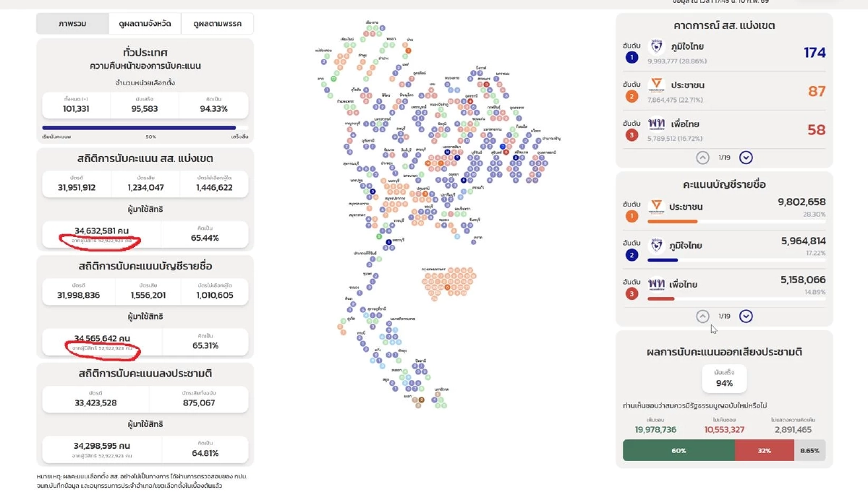Click the nationwide counting progress bar
This screenshot has height=495, width=868.
point(145,128)
